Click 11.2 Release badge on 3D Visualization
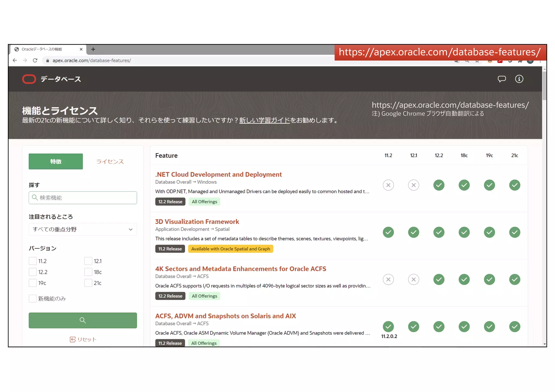Screen dimensions: 555x392 [x=170, y=249]
